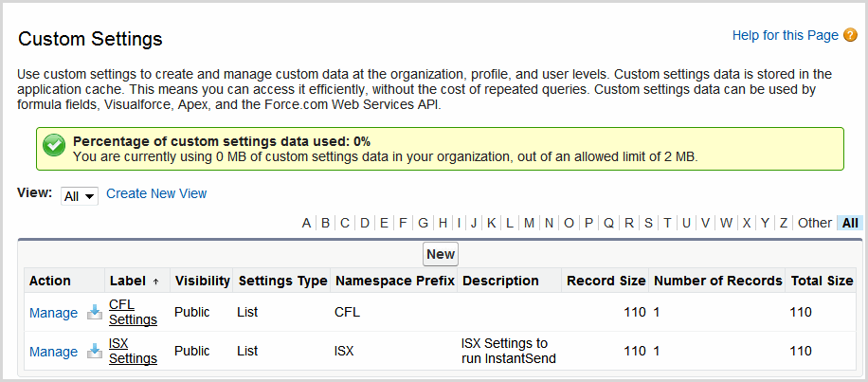The image size is (868, 382).
Task: Manage the ISX Settings row
Action: point(53,351)
